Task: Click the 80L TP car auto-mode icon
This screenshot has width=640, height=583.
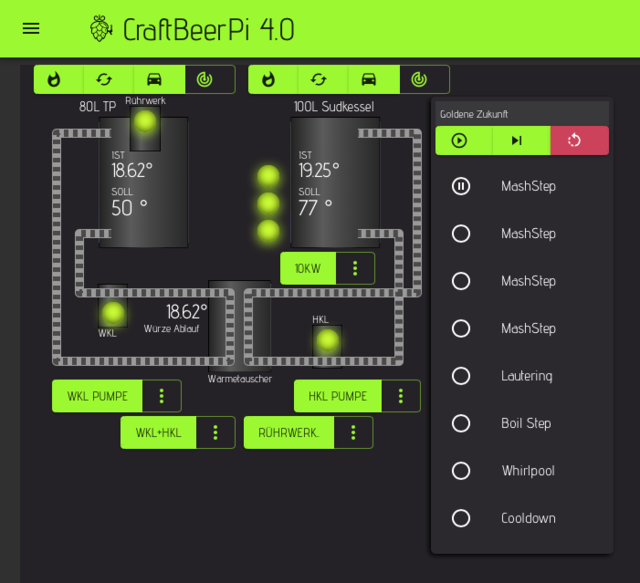Action: (x=154, y=79)
